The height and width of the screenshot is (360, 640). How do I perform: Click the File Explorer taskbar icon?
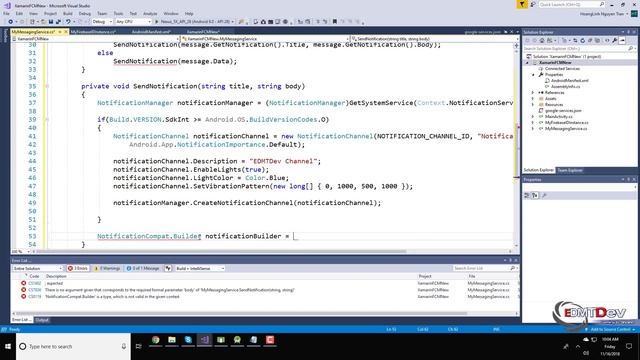pos(172,340)
